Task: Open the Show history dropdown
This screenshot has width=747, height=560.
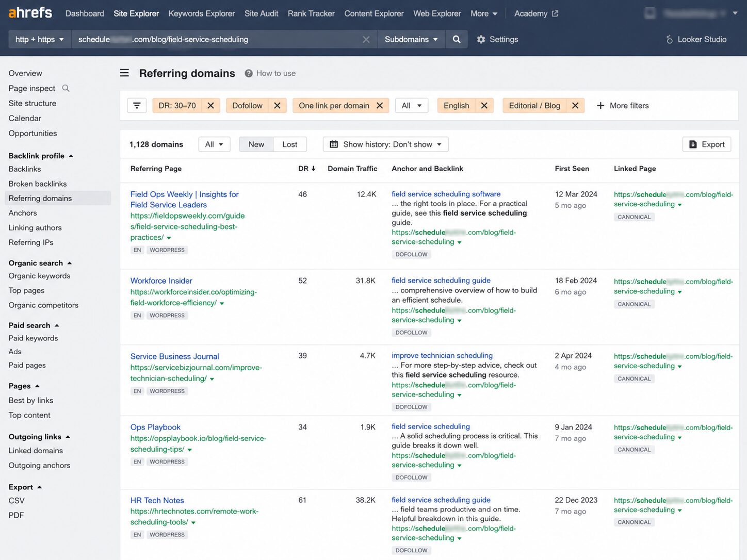Action: 385,144
